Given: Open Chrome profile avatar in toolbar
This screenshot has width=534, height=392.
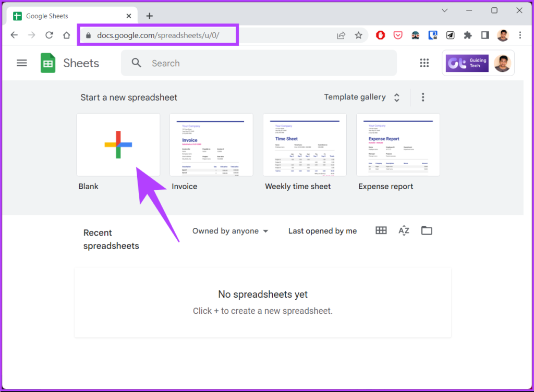Looking at the screenshot, I should click(503, 35).
